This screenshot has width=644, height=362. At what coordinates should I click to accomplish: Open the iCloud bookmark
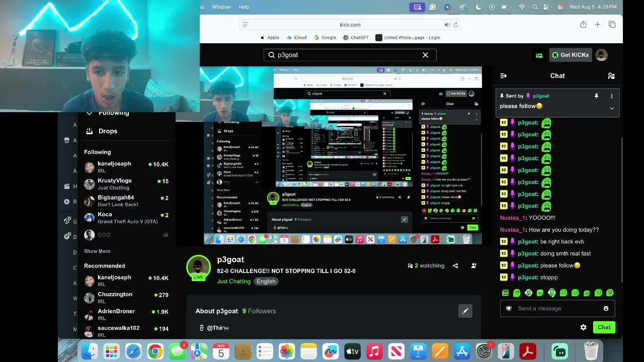coord(296,38)
